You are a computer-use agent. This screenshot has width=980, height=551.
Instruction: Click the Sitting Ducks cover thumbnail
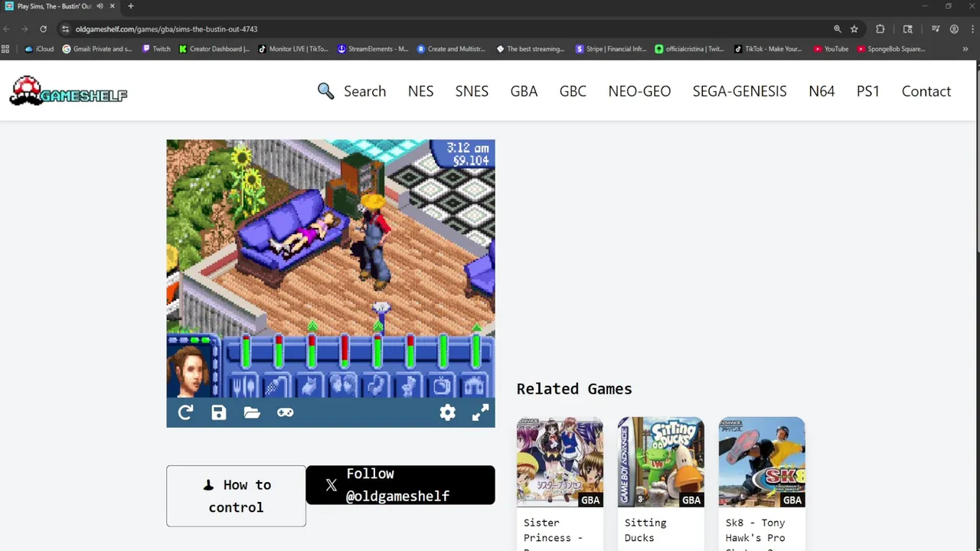[x=661, y=462]
